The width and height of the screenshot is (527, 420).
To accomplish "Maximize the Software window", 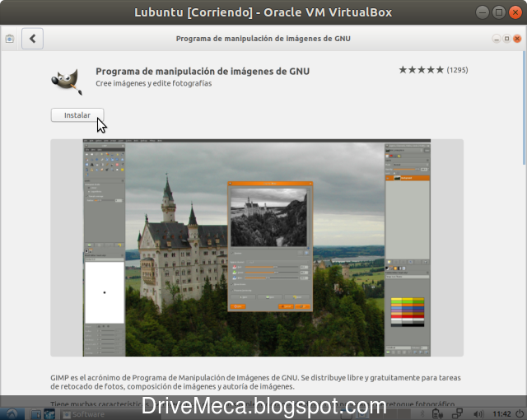I will pos(507,39).
